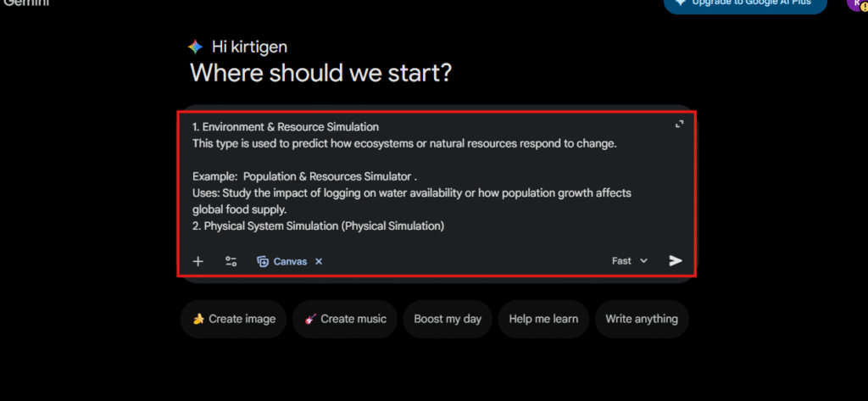Select the Create image suggestion chip
This screenshot has height=401, width=868.
point(233,319)
